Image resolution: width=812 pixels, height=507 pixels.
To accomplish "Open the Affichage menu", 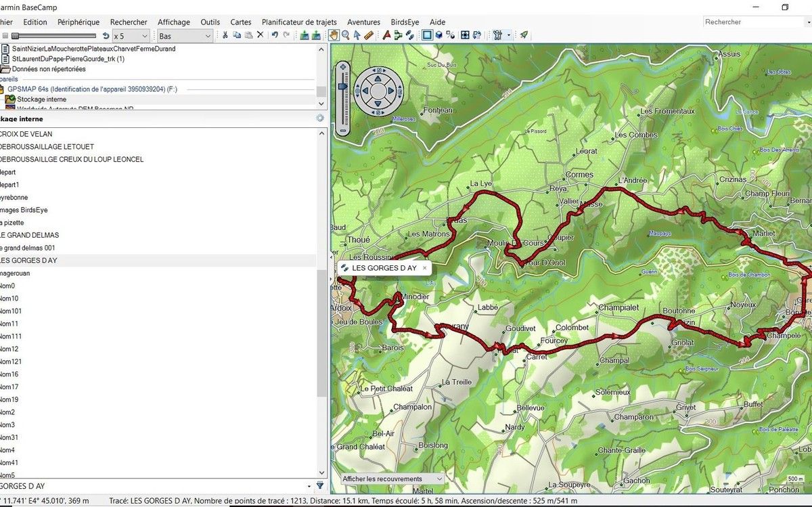I will click(x=174, y=22).
